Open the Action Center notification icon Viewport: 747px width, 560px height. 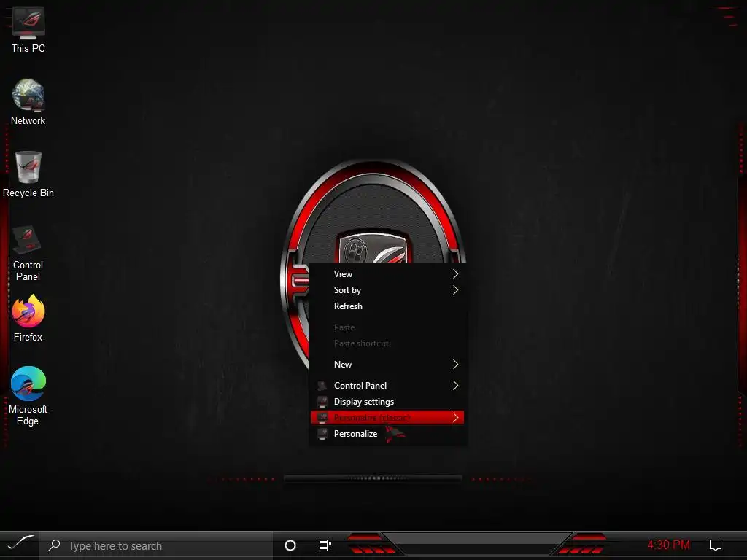coord(716,545)
